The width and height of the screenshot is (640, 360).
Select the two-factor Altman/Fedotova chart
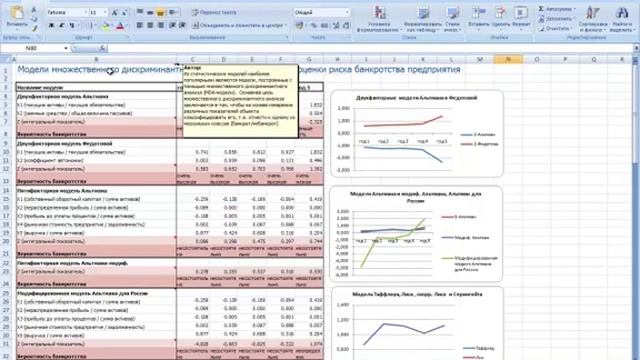point(417,134)
